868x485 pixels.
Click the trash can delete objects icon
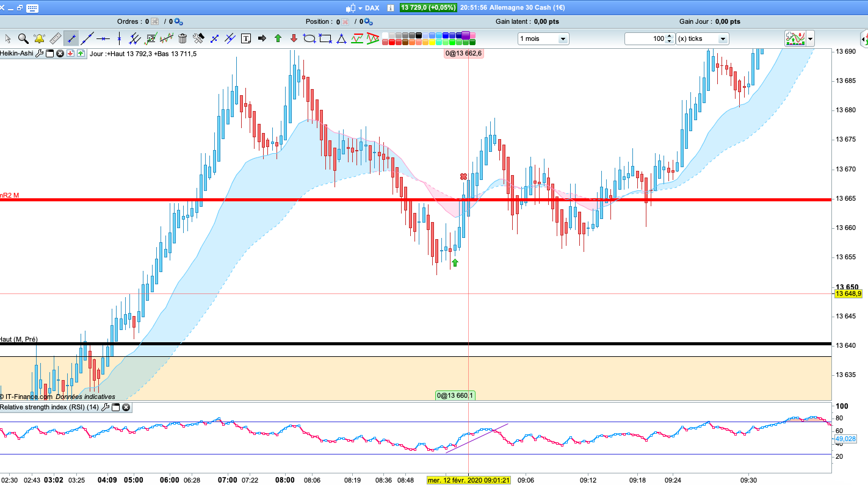pyautogui.click(x=183, y=38)
